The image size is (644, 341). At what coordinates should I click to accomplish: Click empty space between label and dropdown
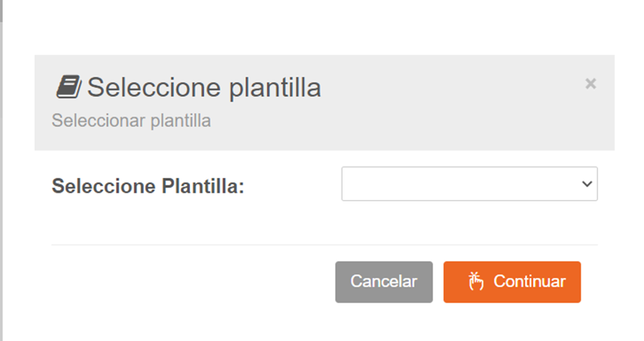coord(292,186)
